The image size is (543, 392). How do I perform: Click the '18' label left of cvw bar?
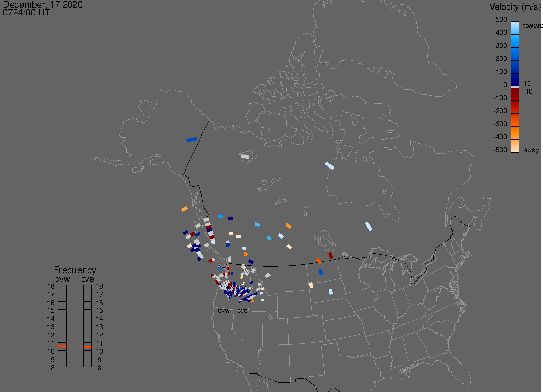pyautogui.click(x=51, y=286)
